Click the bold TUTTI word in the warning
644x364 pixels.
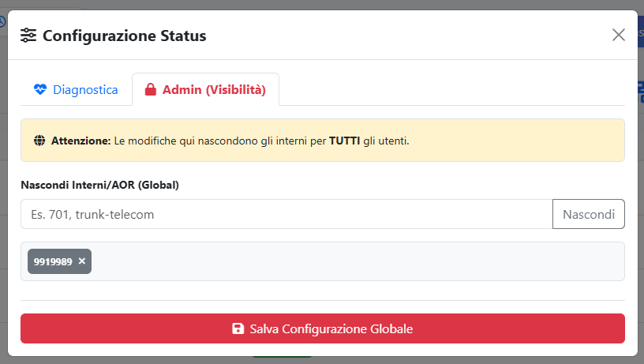[344, 141]
